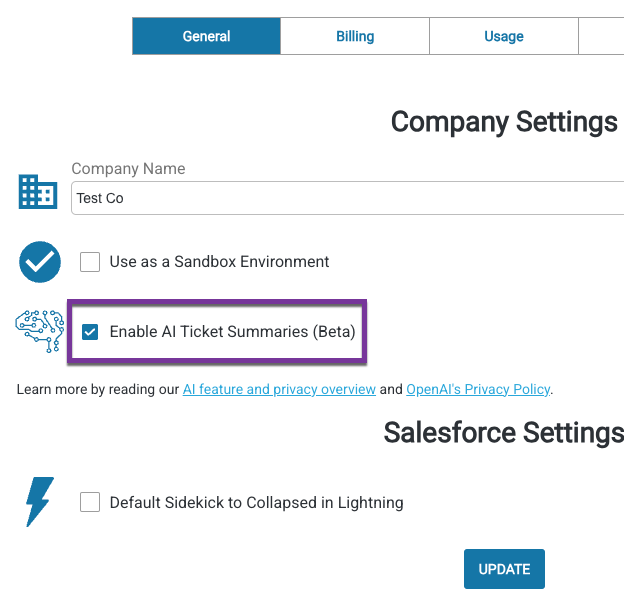Open the Billing tab
624x593 pixels.
355,36
